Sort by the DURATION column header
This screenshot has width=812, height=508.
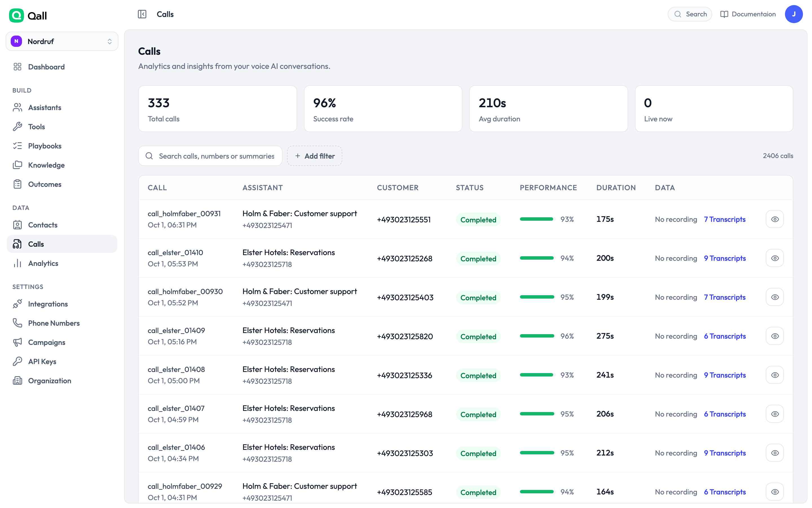(x=616, y=188)
